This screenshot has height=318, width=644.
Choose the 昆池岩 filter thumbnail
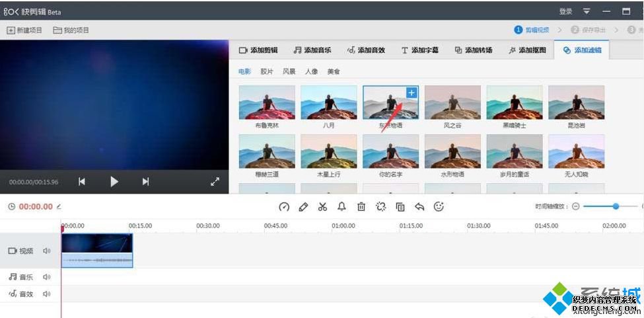click(576, 102)
